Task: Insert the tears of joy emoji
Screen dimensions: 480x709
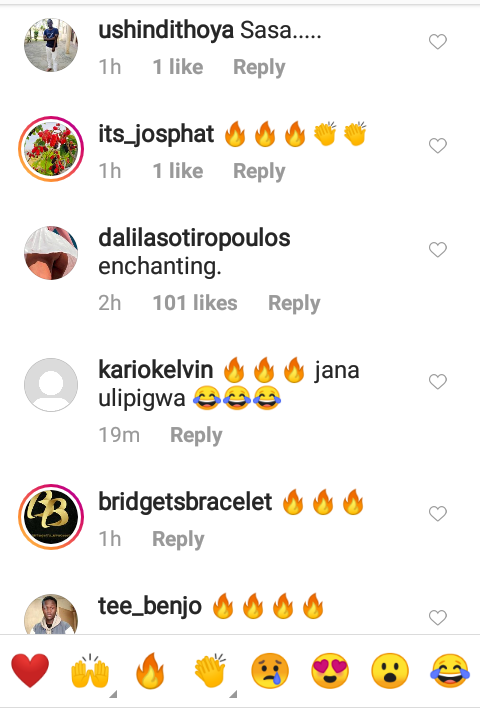Action: coord(450,671)
